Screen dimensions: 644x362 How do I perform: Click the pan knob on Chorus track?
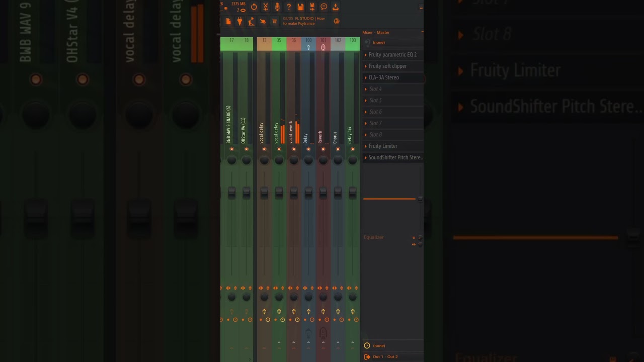(x=338, y=160)
